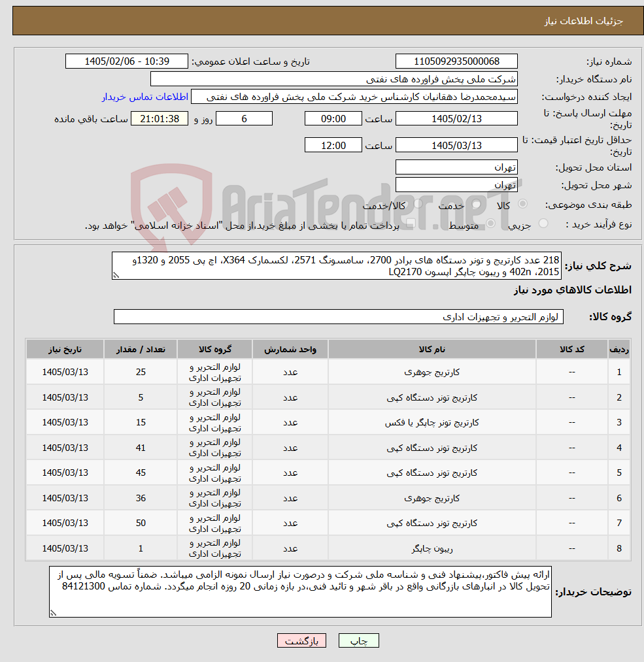Click the deadline time field 09:00
The height and width of the screenshot is (662, 644).
[x=333, y=119]
